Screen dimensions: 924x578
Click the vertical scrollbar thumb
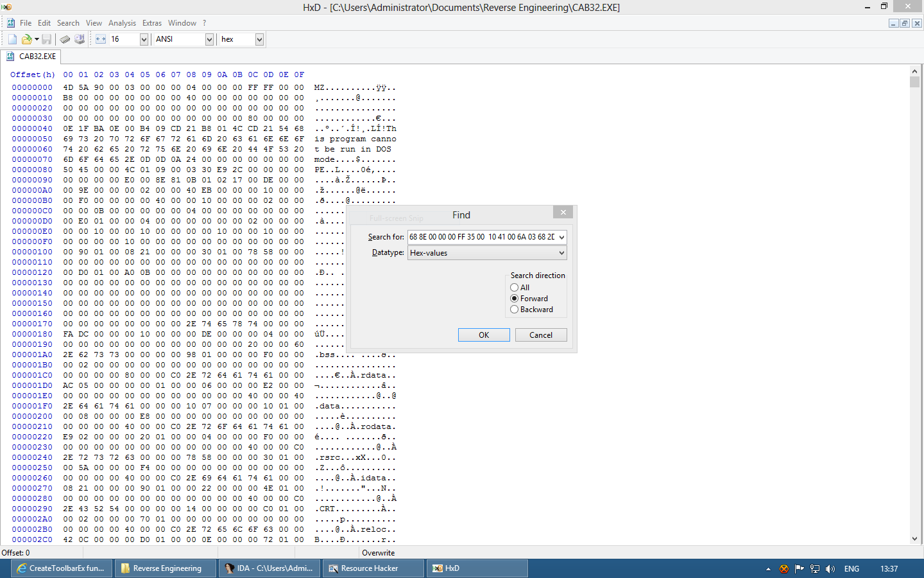(915, 82)
